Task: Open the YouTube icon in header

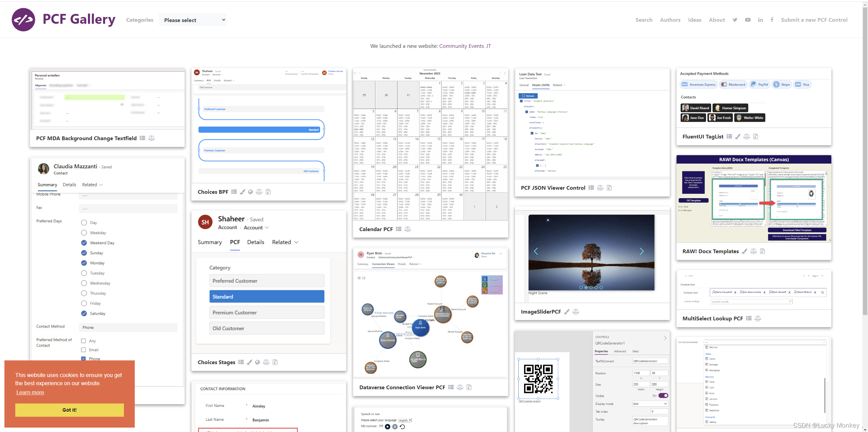Action: (x=748, y=20)
